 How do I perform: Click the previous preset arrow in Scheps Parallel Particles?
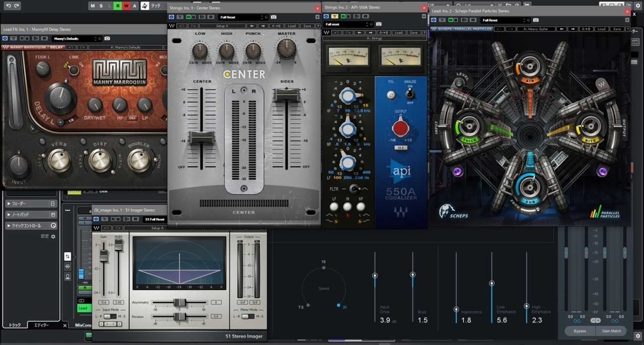pyautogui.click(x=561, y=29)
